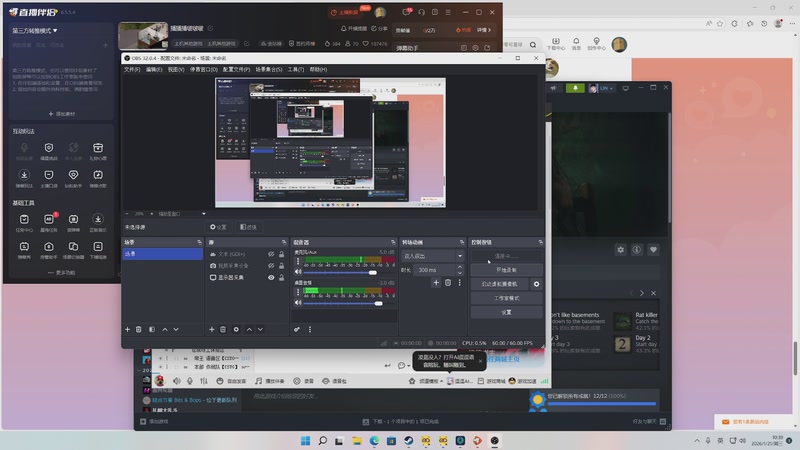Move the selected source up

pyautogui.click(x=249, y=330)
